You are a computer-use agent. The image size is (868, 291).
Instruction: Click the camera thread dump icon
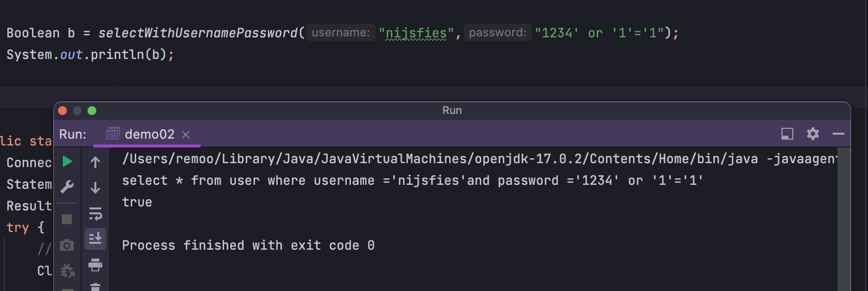coord(67,245)
